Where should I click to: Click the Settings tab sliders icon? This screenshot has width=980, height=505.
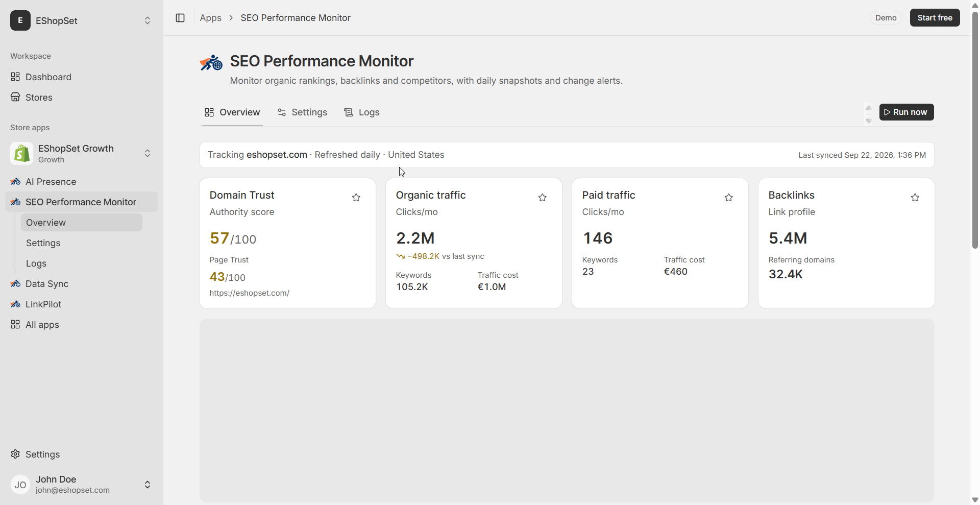(x=282, y=112)
